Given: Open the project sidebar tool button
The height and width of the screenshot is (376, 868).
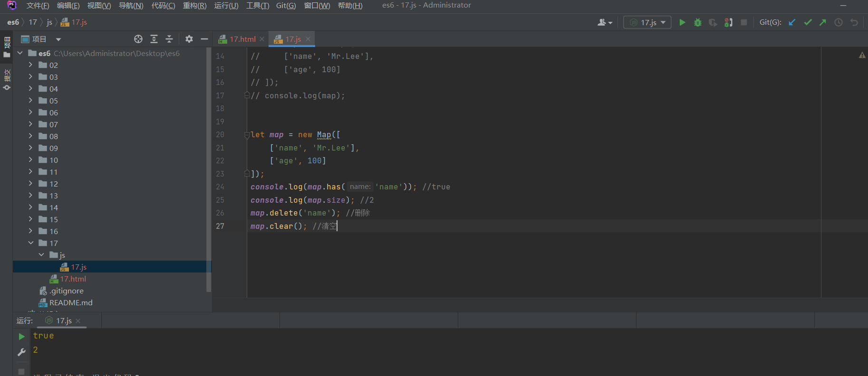Looking at the screenshot, I should (7, 47).
